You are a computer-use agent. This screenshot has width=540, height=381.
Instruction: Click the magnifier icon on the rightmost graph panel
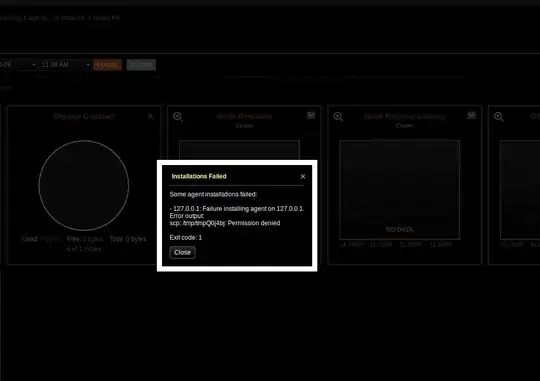[499, 117]
